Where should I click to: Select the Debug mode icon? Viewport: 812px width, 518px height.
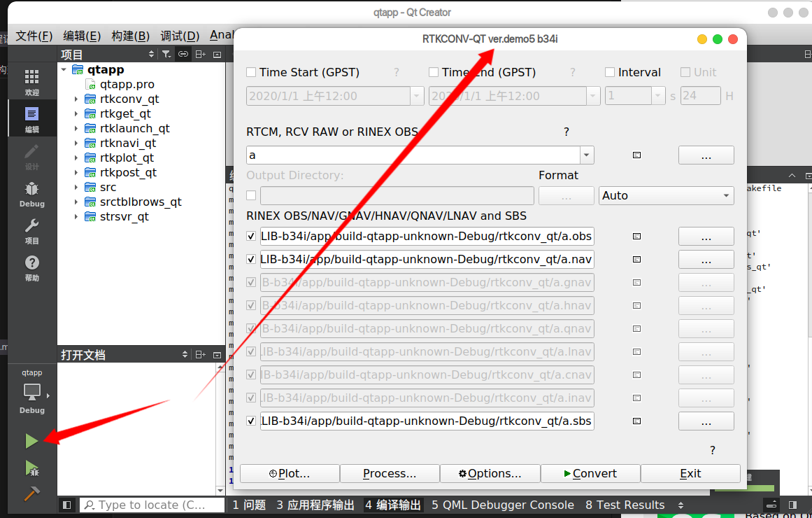click(x=31, y=189)
